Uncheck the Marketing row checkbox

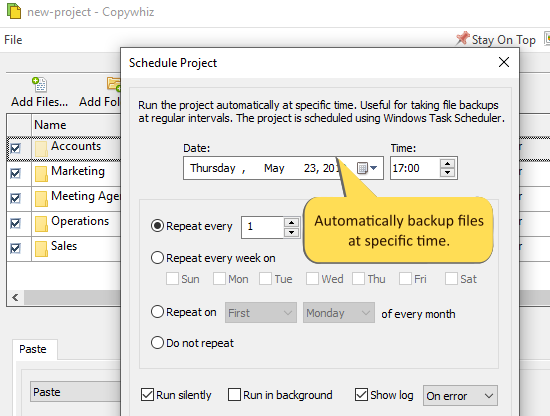pyautogui.click(x=15, y=173)
